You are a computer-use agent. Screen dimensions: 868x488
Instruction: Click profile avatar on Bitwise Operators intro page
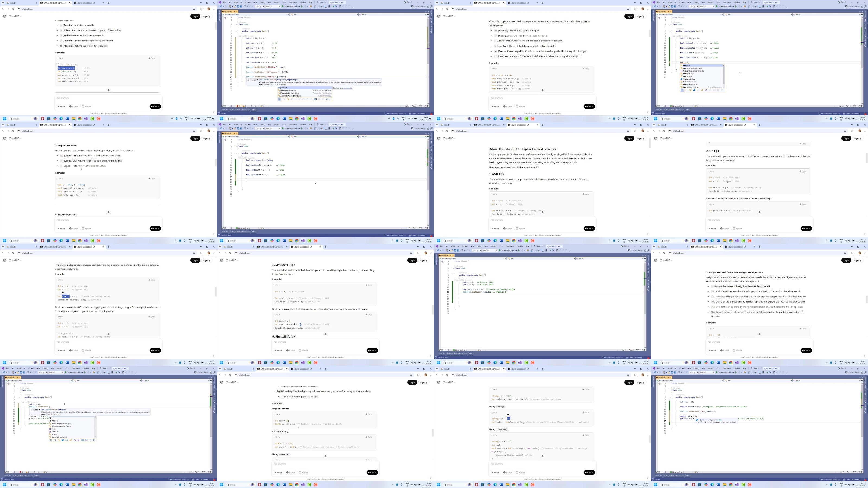tap(643, 131)
